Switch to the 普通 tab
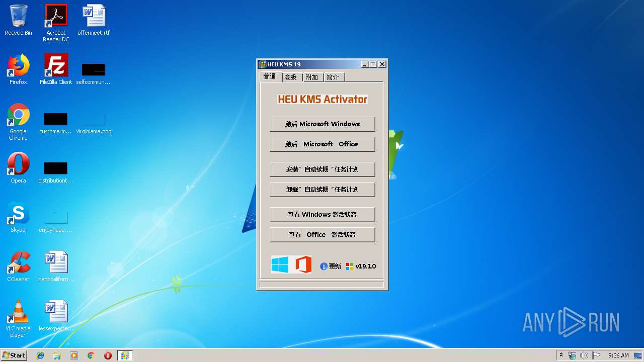Screen dimensions: 644x362 [270, 76]
